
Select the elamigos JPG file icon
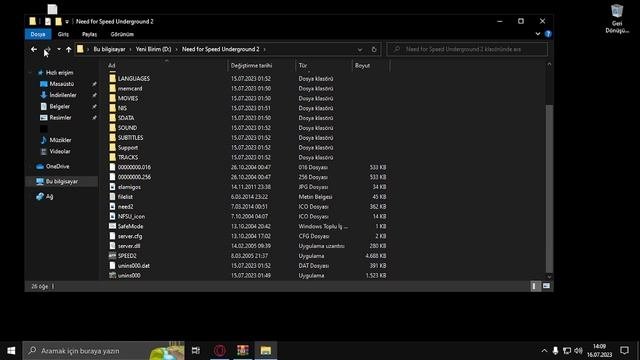click(113, 187)
